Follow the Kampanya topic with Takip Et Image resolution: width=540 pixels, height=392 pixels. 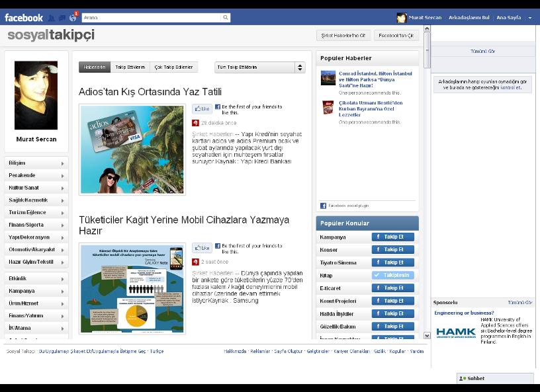pos(393,237)
